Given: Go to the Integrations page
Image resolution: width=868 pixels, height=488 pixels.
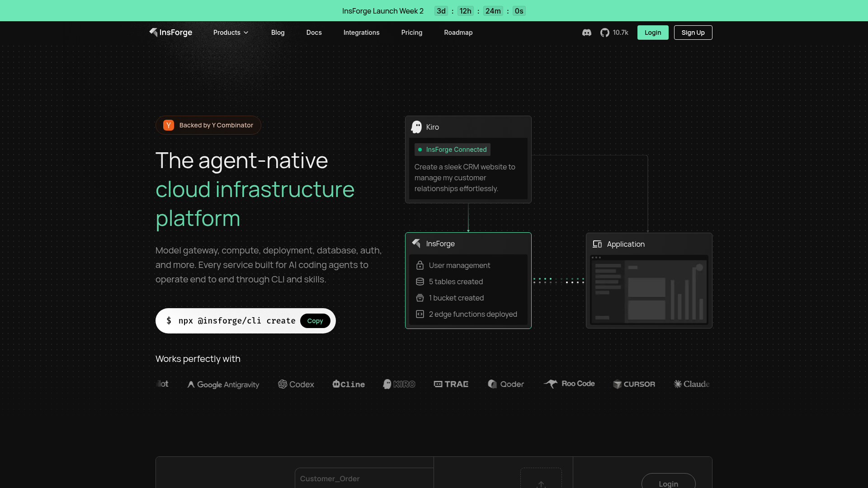Looking at the screenshot, I should click(362, 33).
